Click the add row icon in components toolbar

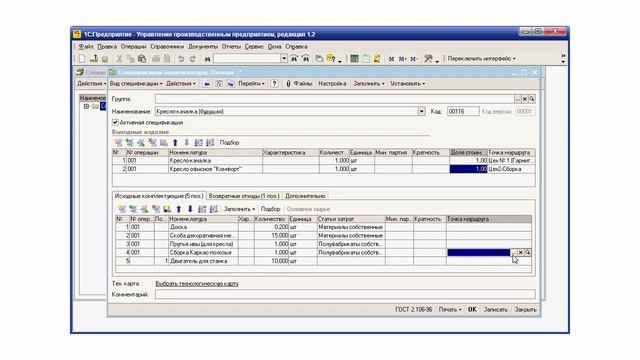121,209
